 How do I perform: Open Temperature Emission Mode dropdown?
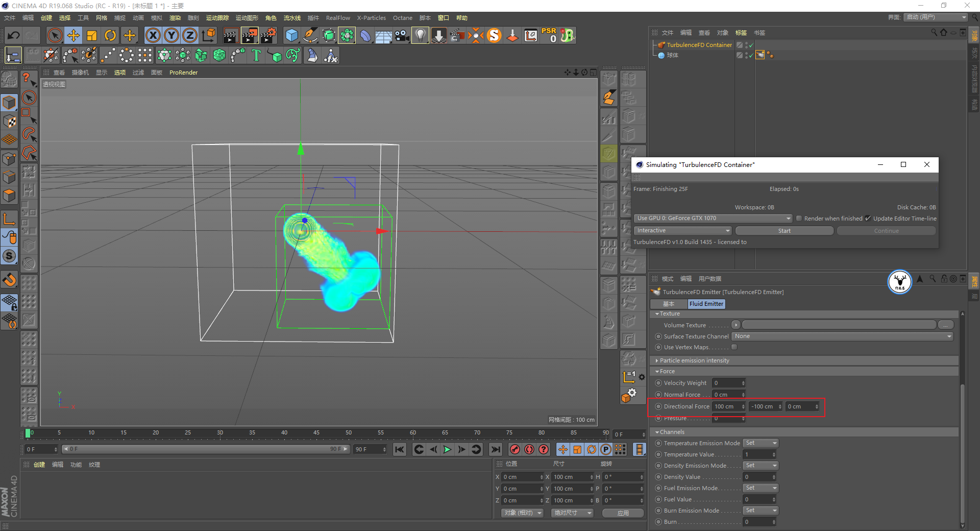coord(761,443)
